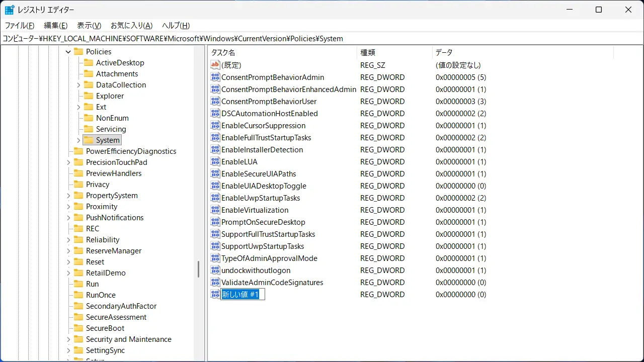The height and width of the screenshot is (362, 644).
Task: Click the REG_SZ type cell
Action: click(x=373, y=65)
